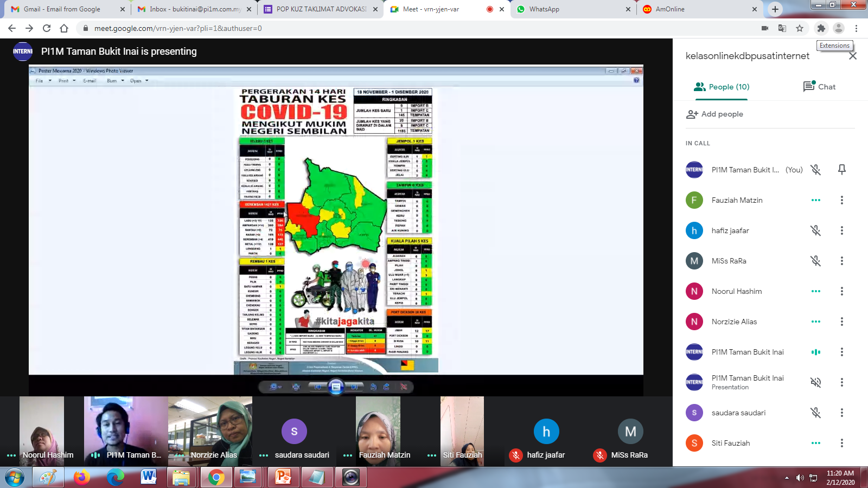Image resolution: width=868 pixels, height=488 pixels.
Task: Switch to the Chat tab
Action: [819, 87]
